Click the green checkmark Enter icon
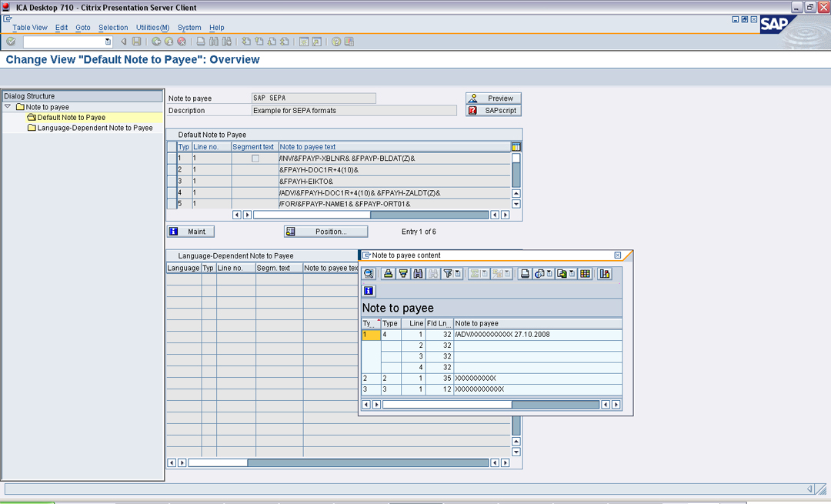Screen dimensions: 831x504 [11, 42]
